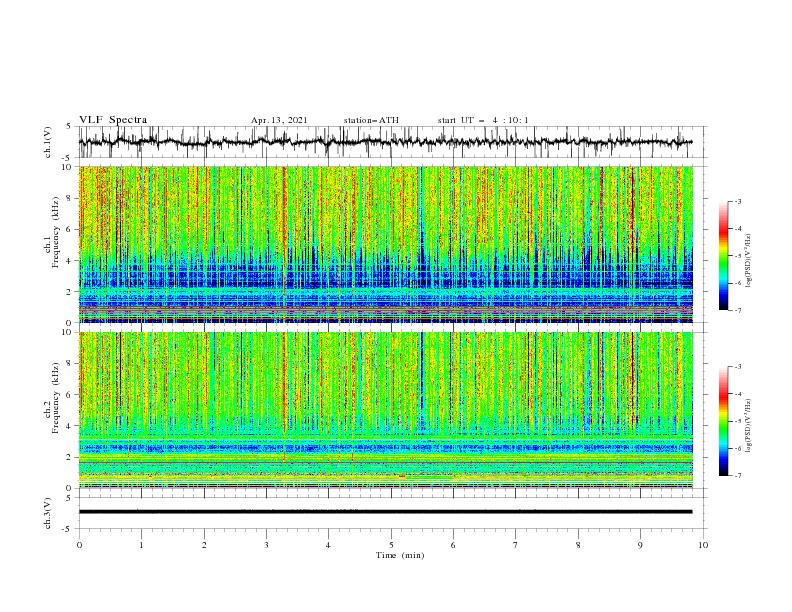Click time axis tick label "3"

click(266, 545)
